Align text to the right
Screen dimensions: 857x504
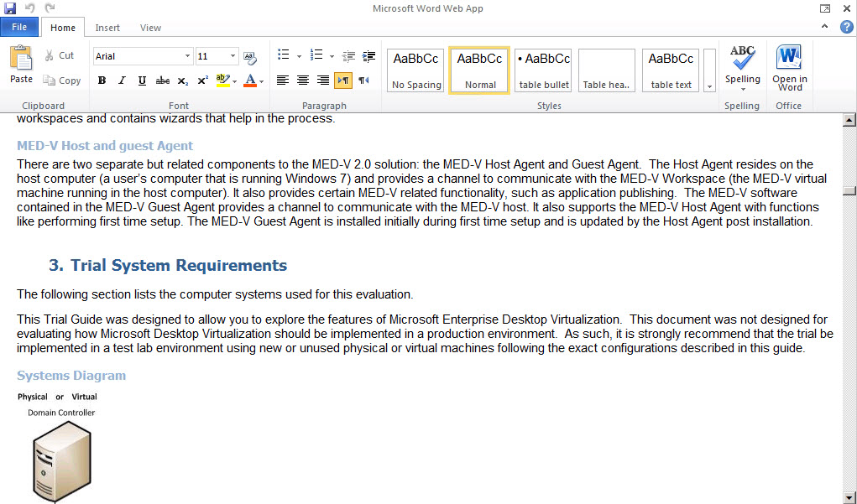point(323,81)
